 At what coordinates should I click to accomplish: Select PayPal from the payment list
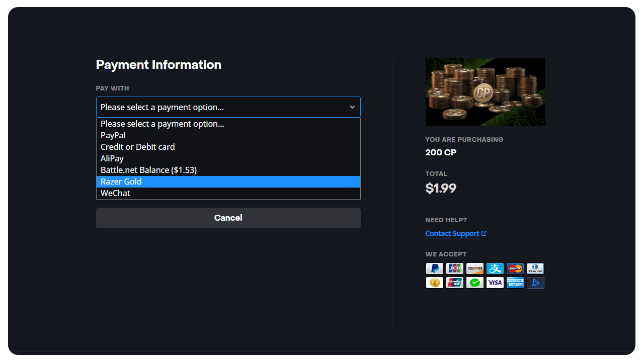point(228,135)
